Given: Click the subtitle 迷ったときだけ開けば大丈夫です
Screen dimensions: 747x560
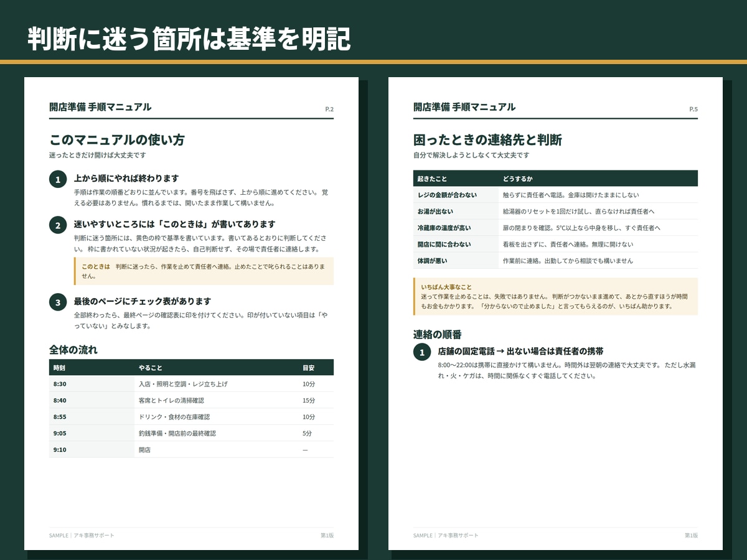Looking at the screenshot, I should (98, 155).
